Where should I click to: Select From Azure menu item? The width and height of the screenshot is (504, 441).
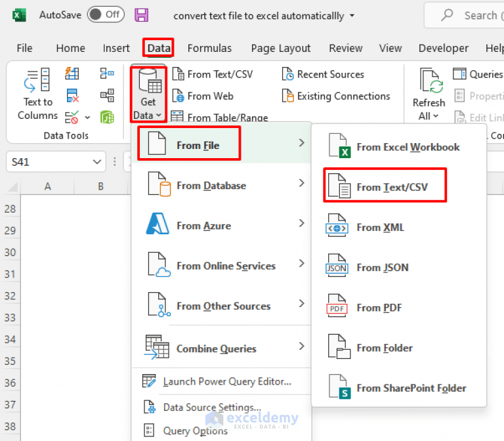221,223
